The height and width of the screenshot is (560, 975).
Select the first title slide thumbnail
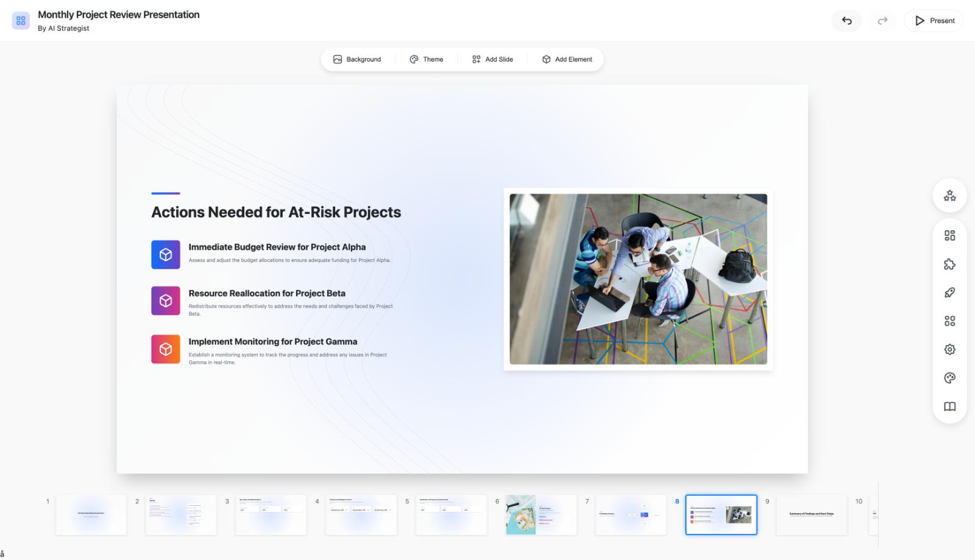(91, 514)
